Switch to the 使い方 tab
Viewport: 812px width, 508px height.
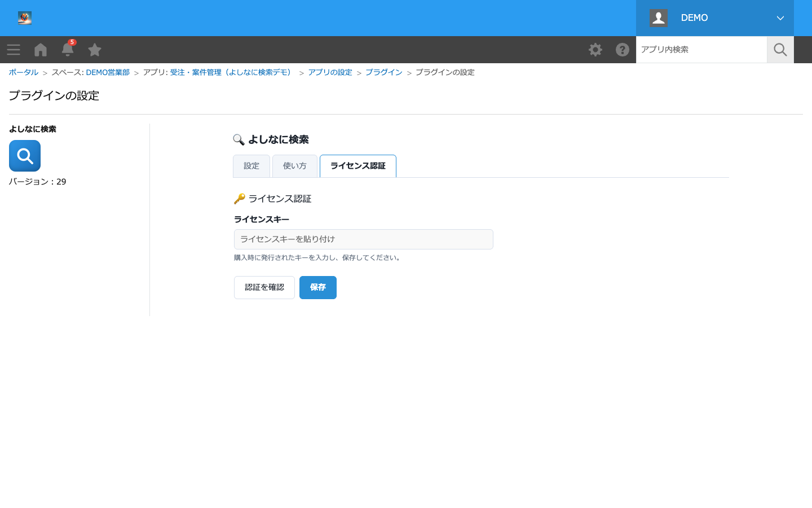click(295, 166)
